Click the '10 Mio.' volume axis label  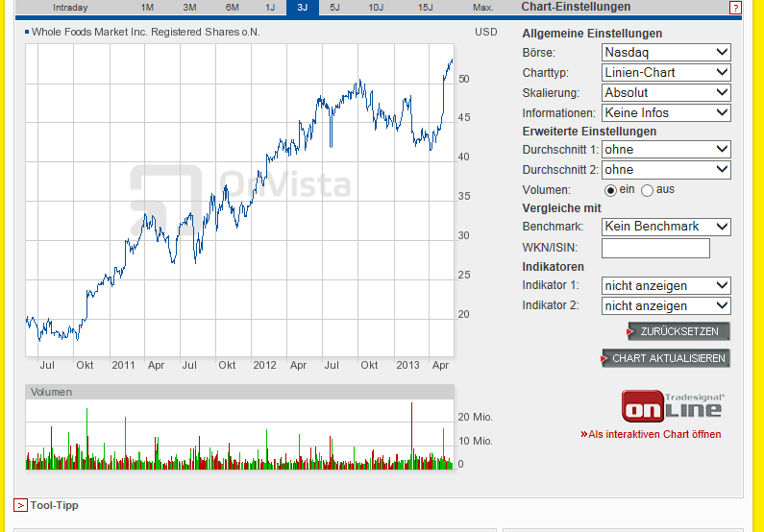(x=475, y=441)
